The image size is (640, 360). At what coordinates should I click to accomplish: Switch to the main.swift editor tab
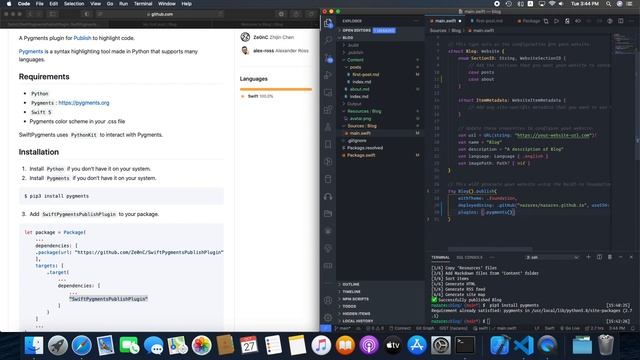[x=445, y=21]
